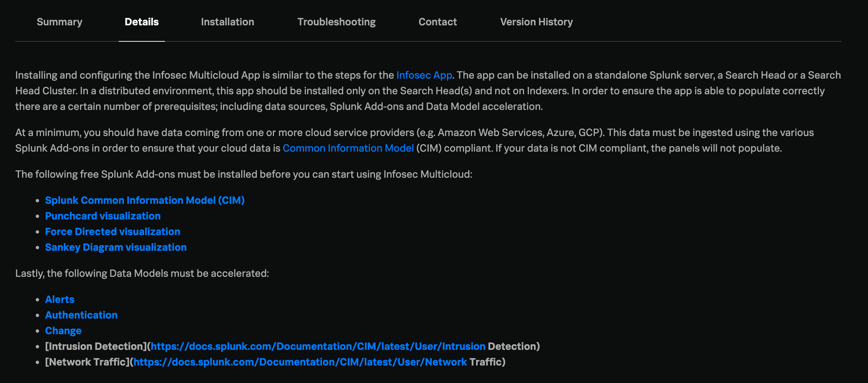Open Splunk Common Information Model (CIM) add-on link
This screenshot has width=868, height=383.
145,200
